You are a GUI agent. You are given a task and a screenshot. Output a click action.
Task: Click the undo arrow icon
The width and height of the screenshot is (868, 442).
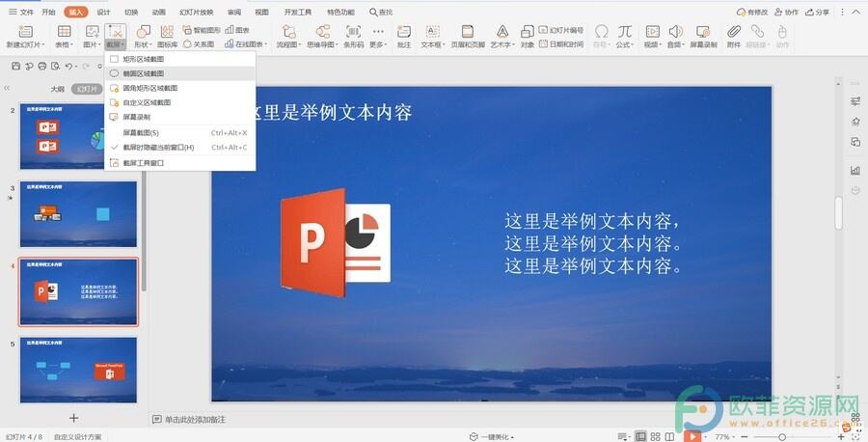click(x=68, y=66)
